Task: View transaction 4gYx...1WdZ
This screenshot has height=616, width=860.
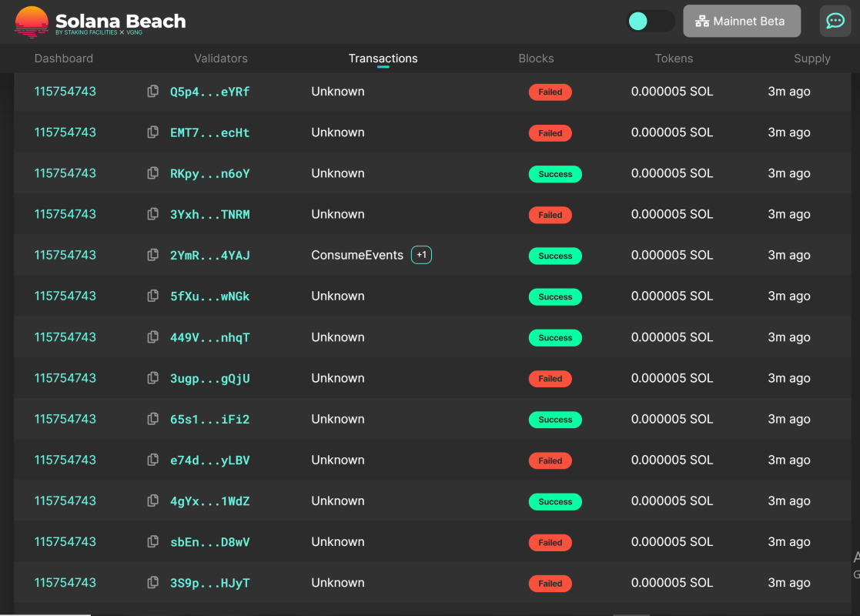Action: (x=209, y=500)
